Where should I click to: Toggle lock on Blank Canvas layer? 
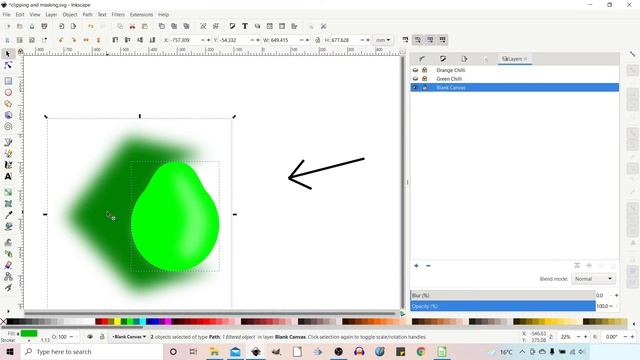click(424, 87)
